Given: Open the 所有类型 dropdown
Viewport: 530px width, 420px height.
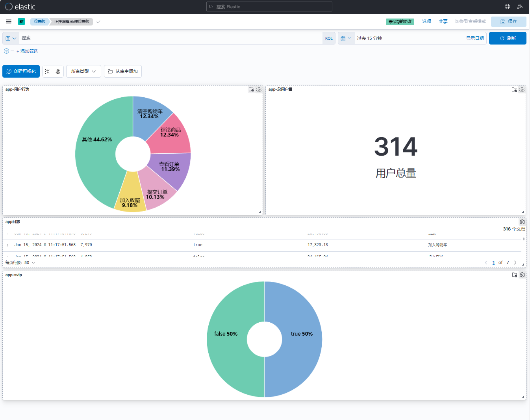Looking at the screenshot, I should click(83, 71).
